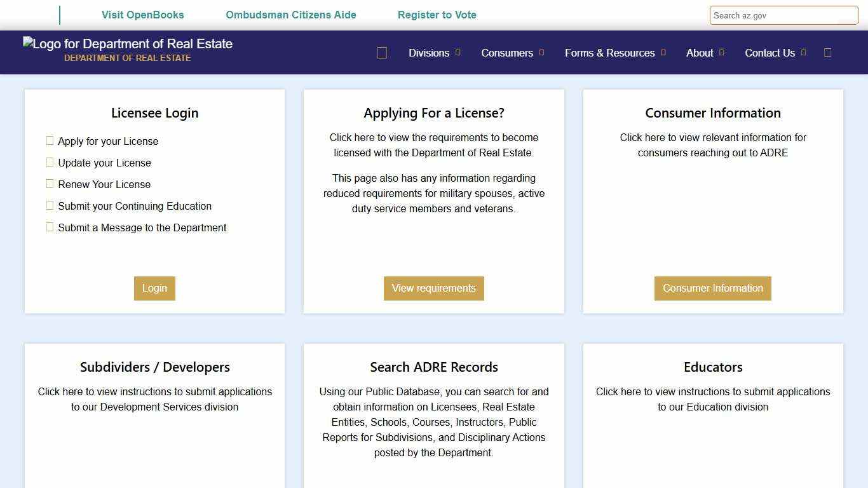
Task: Open the Contact Us menu item
Action: (770, 53)
